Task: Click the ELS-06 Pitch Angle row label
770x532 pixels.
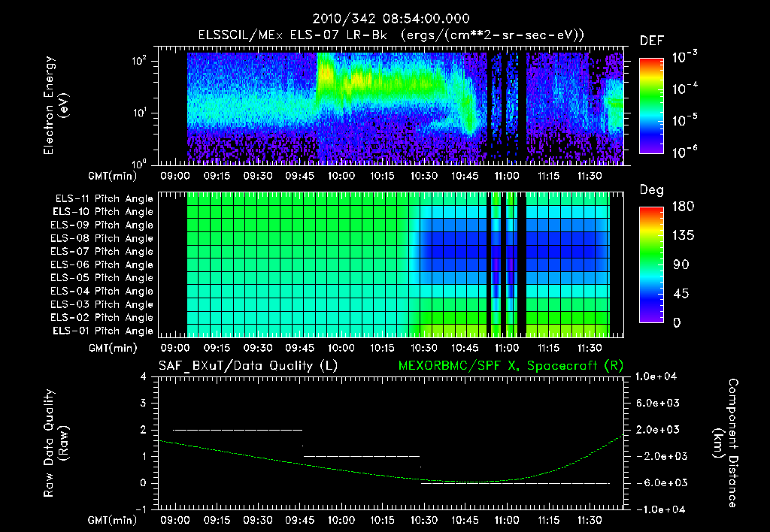Action: (102, 265)
